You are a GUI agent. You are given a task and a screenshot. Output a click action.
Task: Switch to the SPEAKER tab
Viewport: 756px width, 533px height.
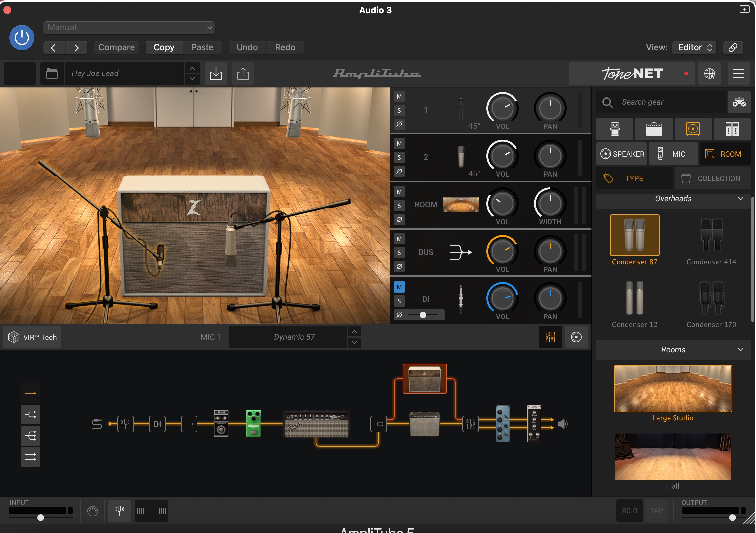[x=622, y=154]
